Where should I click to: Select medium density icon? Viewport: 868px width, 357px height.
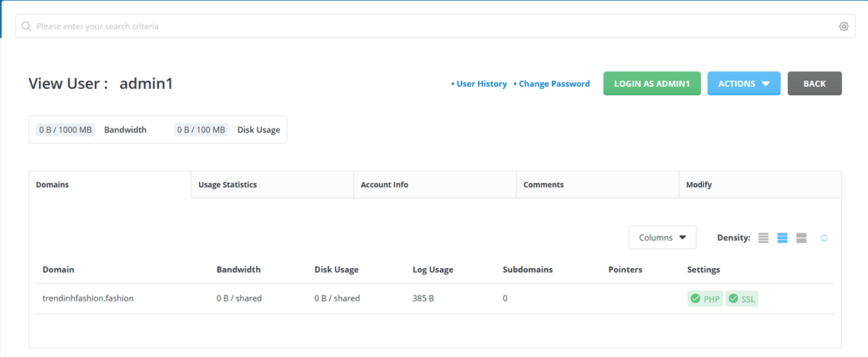(782, 238)
